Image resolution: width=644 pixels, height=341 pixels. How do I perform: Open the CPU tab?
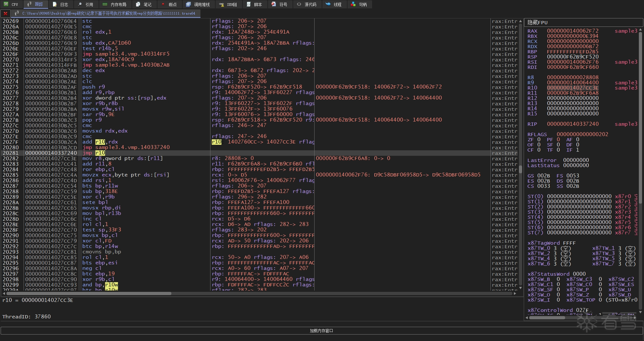tap(11, 5)
